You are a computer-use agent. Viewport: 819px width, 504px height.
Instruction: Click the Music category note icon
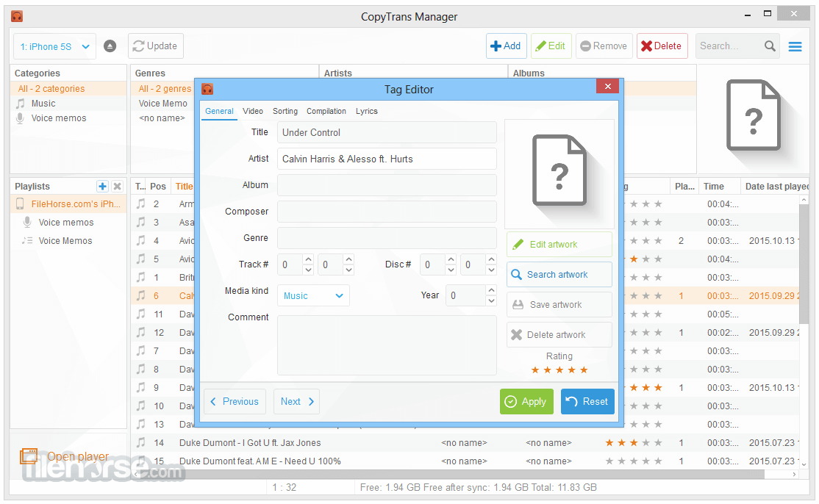click(x=21, y=104)
